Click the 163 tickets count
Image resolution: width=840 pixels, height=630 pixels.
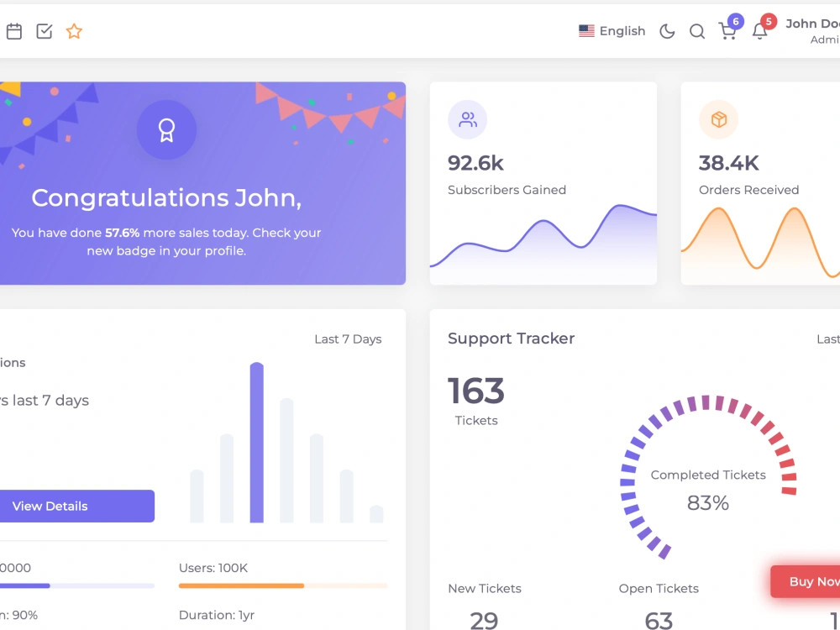click(476, 391)
